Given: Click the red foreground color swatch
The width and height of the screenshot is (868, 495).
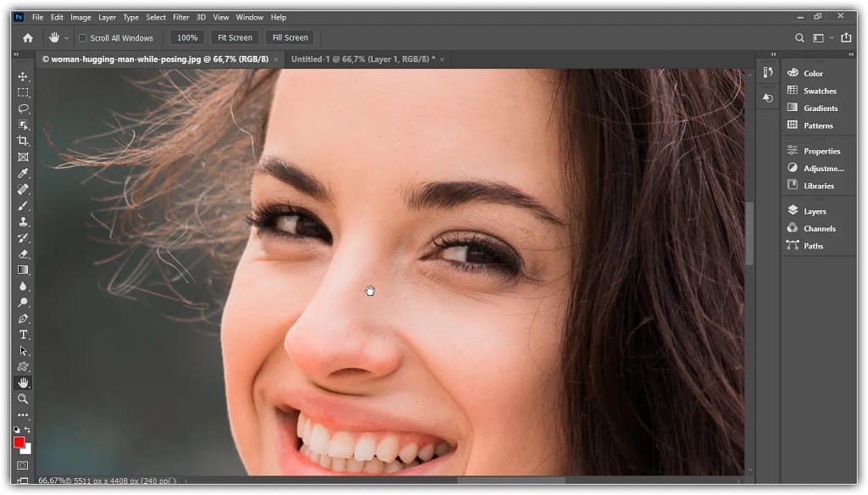Looking at the screenshot, I should tap(19, 442).
